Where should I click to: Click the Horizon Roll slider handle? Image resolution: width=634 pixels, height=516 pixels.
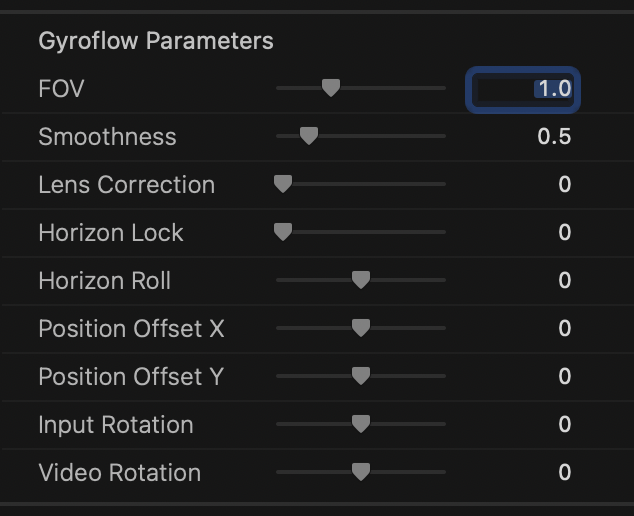click(361, 280)
